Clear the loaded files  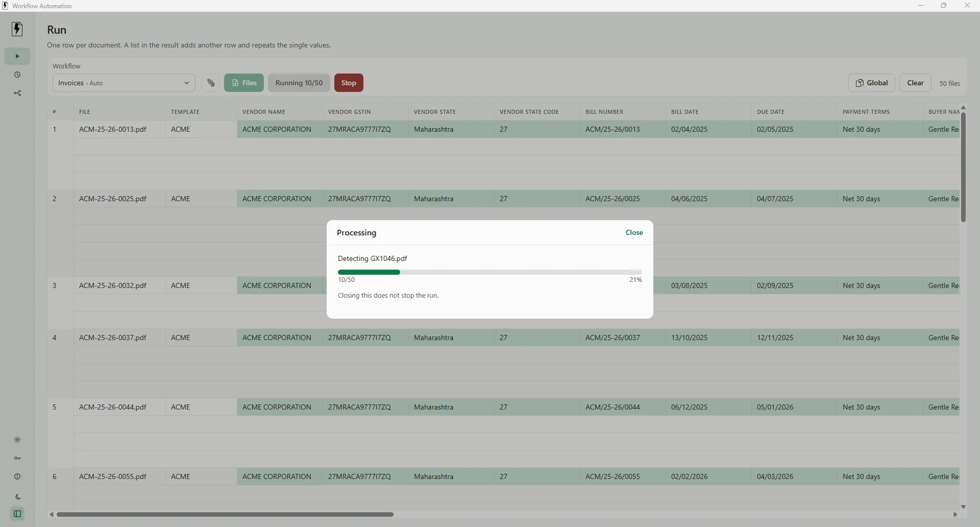[915, 83]
